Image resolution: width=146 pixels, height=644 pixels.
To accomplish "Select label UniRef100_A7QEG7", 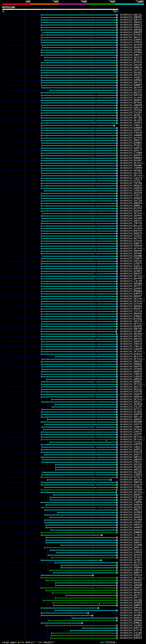I will [131, 77].
